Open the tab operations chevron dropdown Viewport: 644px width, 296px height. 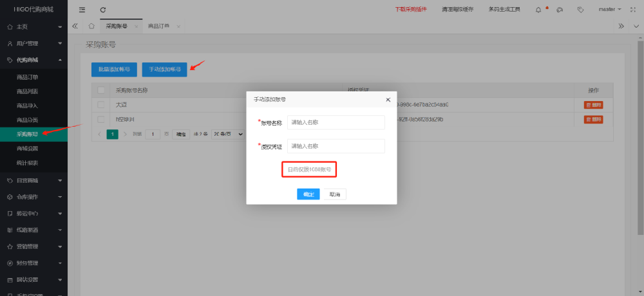pos(636,26)
